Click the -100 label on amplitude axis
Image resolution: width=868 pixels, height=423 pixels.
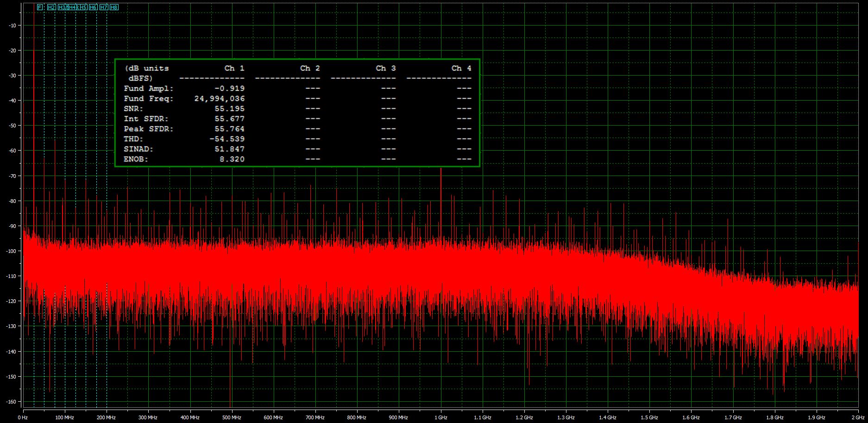12,251
